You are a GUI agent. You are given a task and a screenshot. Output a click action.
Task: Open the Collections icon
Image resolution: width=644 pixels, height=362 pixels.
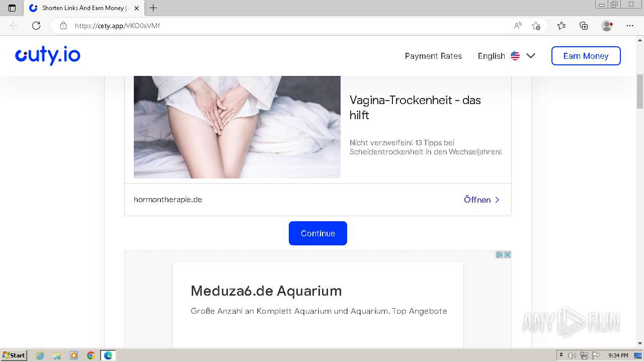[584, 26]
